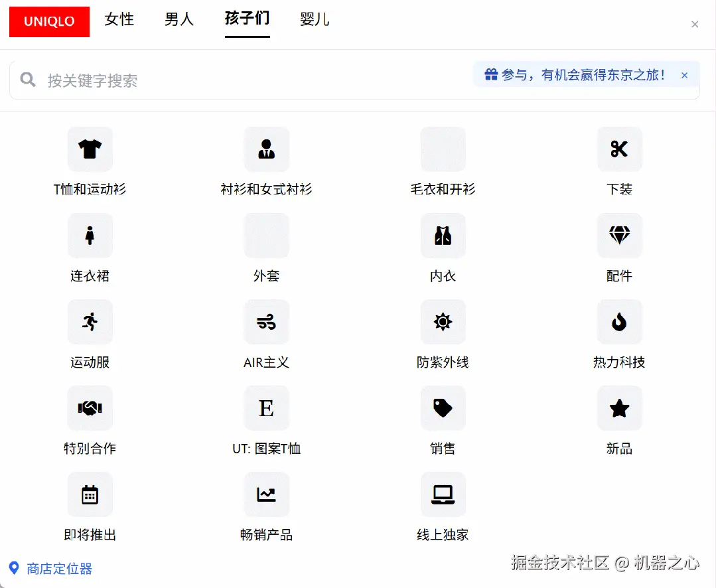
Task: Open the 衬衫和女式衬衫 category
Action: pos(266,149)
